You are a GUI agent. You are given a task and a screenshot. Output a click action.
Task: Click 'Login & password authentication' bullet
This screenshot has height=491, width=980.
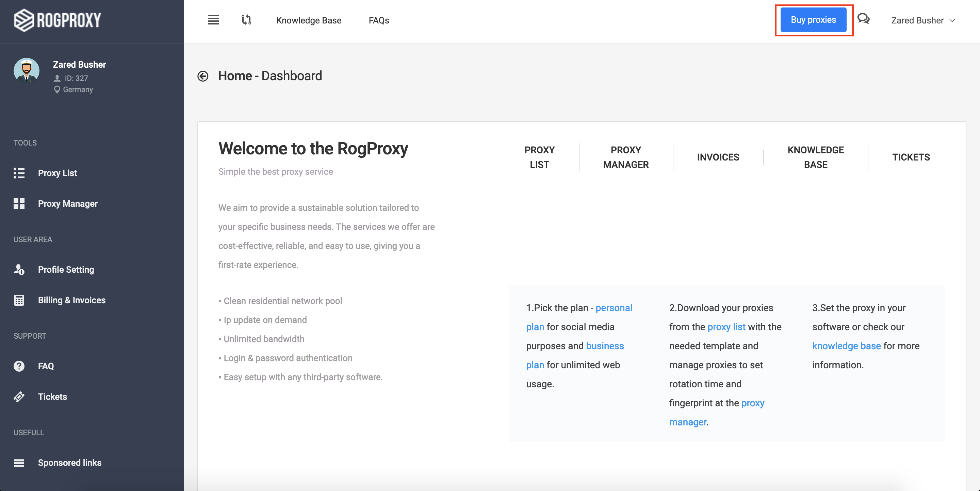click(x=288, y=358)
